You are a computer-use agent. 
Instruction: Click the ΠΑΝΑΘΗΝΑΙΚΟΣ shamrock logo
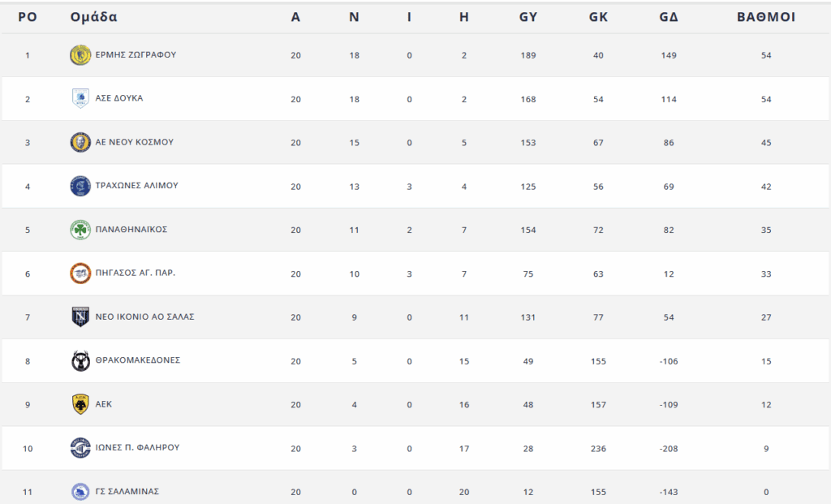pyautogui.click(x=80, y=230)
